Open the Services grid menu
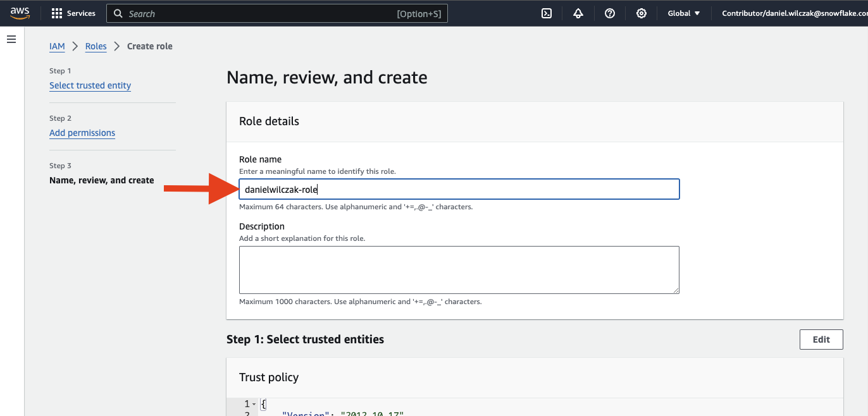Image resolution: width=868 pixels, height=416 pixels. 57,13
